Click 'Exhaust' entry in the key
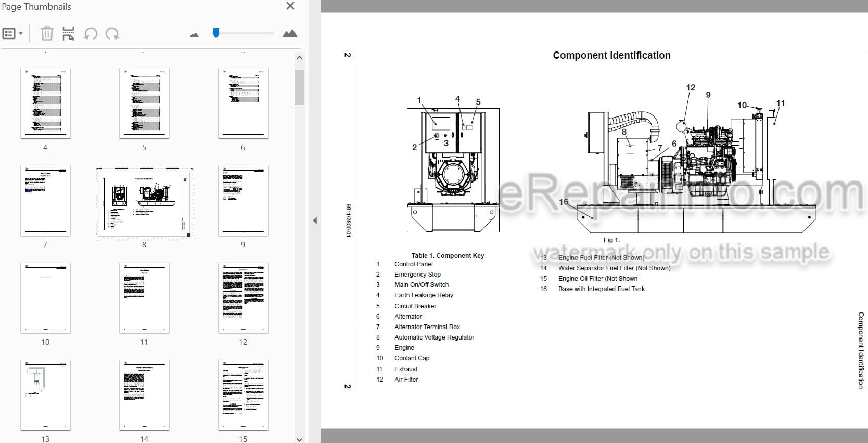This screenshot has width=868, height=443. (x=406, y=369)
